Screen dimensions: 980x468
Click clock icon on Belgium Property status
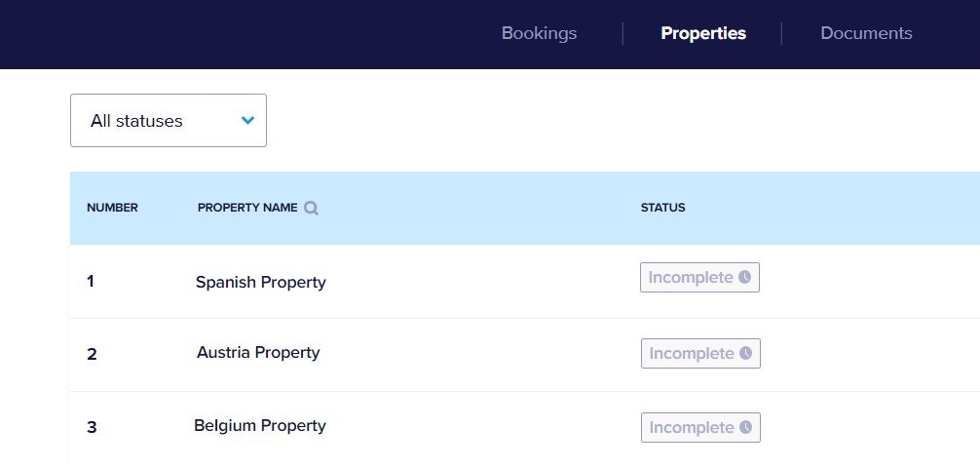[x=746, y=427]
